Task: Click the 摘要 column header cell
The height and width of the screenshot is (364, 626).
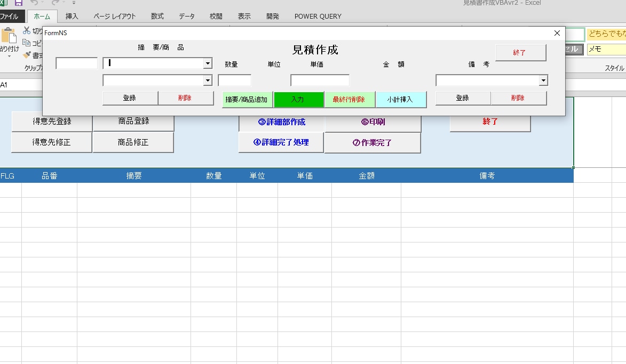Action: click(134, 176)
